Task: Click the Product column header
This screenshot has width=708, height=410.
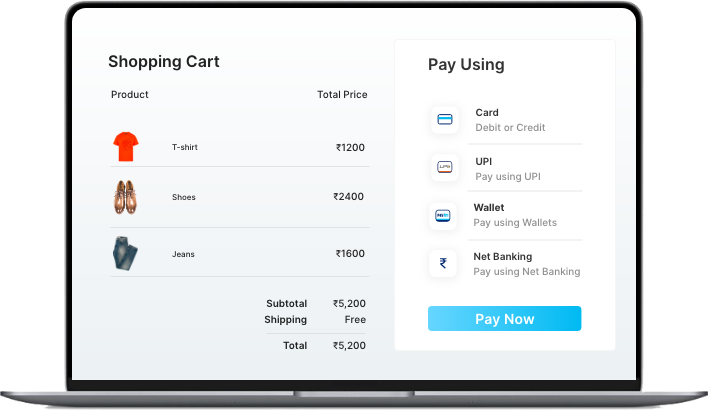Action: click(130, 95)
